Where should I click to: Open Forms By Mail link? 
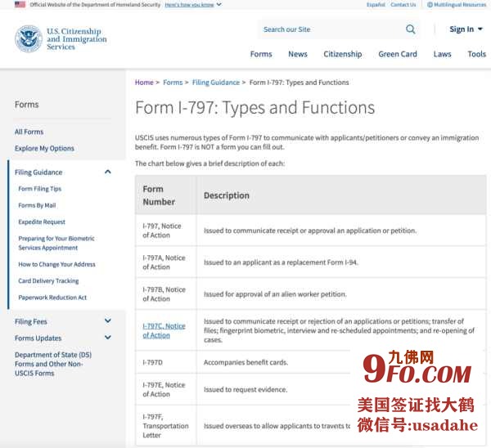pyautogui.click(x=37, y=205)
